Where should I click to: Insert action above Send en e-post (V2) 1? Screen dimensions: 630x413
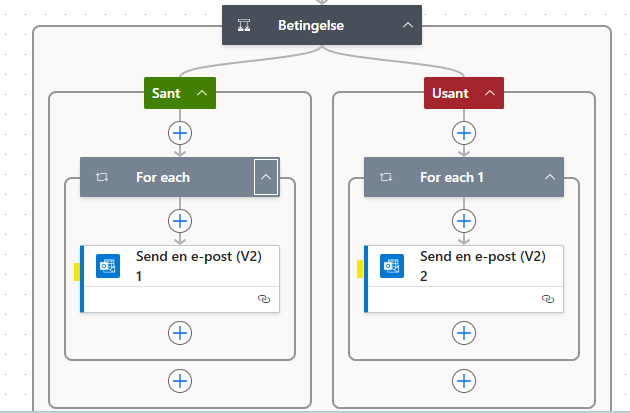point(180,220)
